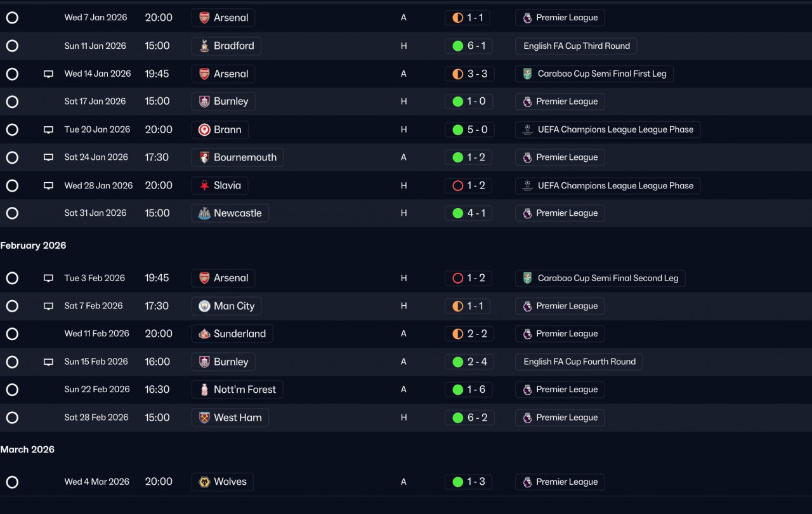Open the 1 - 6 result at Nott'm Forest
The width and height of the screenshot is (812, 514).
tap(469, 390)
